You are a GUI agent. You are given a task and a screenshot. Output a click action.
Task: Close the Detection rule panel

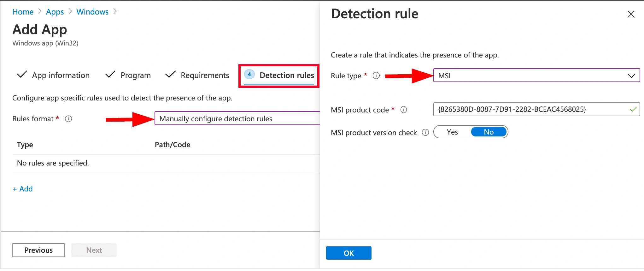(631, 14)
